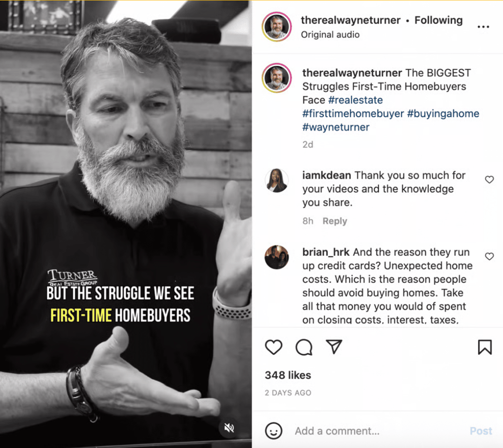The image size is (503, 448).
Task: Like the post with the heart icon
Action: 274,347
